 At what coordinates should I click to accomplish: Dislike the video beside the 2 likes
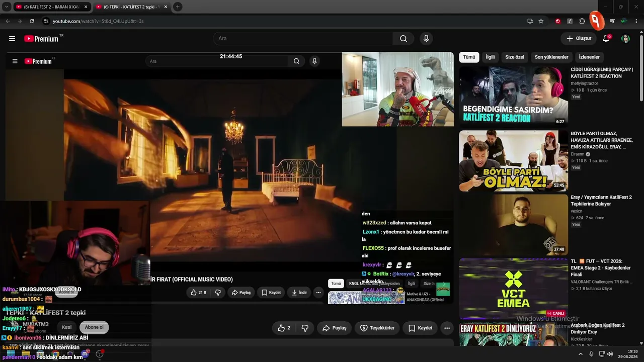(305, 328)
